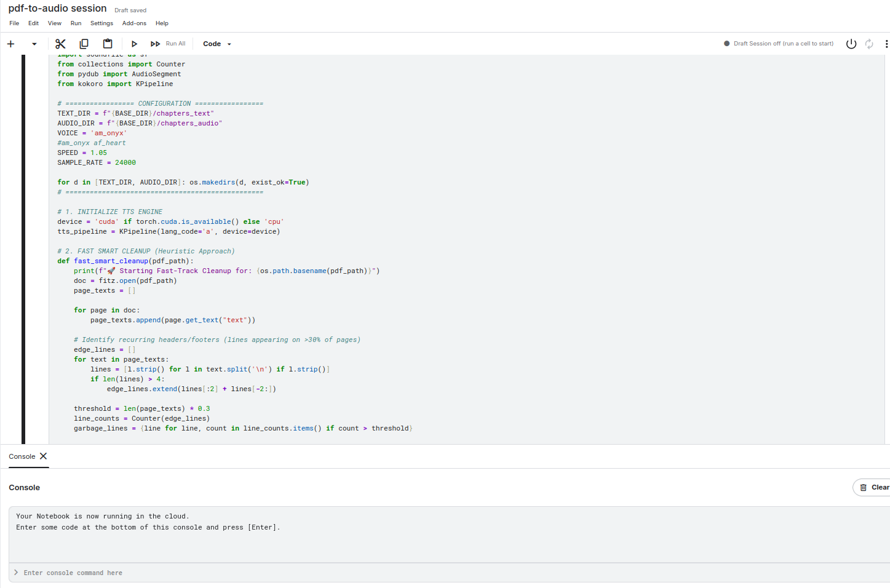
Task: Open the Settings menu
Action: pos(101,23)
